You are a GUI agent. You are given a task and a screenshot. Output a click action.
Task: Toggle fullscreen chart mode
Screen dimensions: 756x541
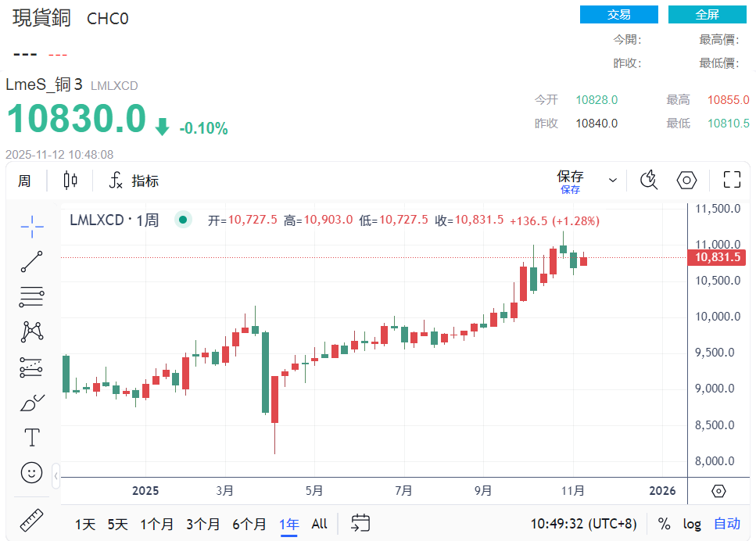click(732, 180)
